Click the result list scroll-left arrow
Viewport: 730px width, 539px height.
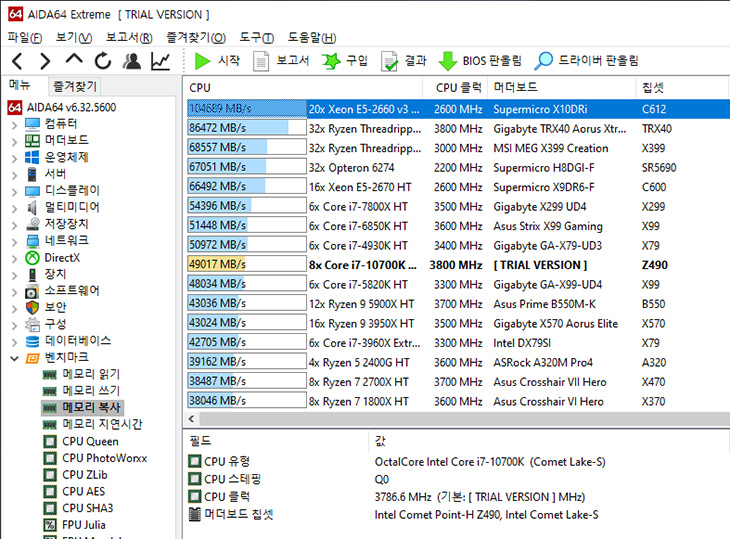click(x=191, y=419)
